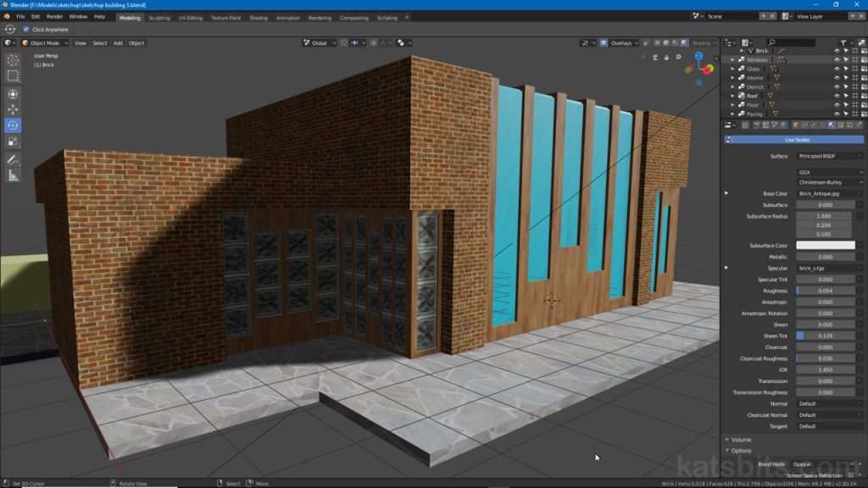This screenshot has width=868, height=488.
Task: Select the Box Select tool
Action: pyautogui.click(x=13, y=76)
